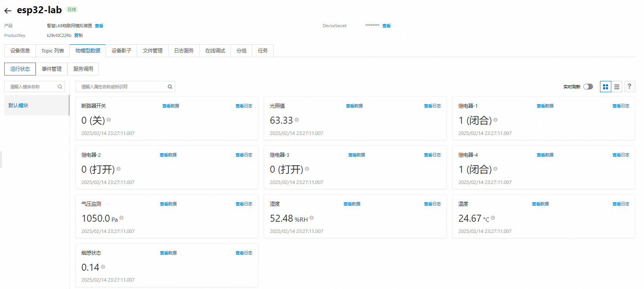This screenshot has width=644, height=289.
Task: Click search icon in property name box
Action: click(x=170, y=87)
